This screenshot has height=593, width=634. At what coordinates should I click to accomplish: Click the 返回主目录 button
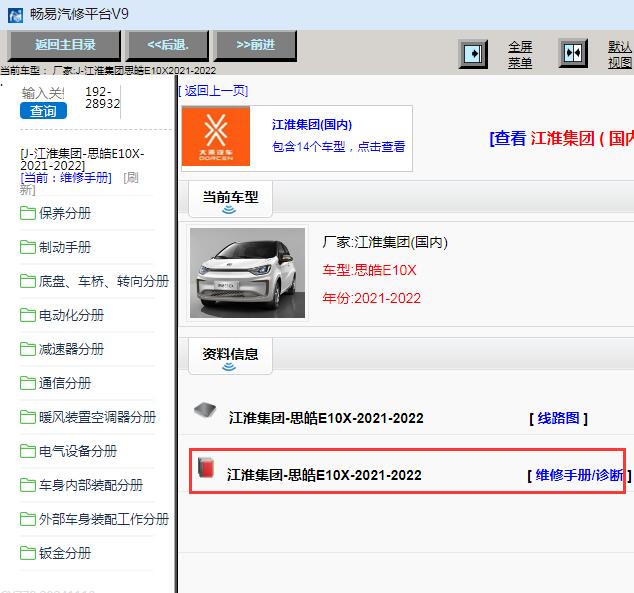click(x=65, y=45)
